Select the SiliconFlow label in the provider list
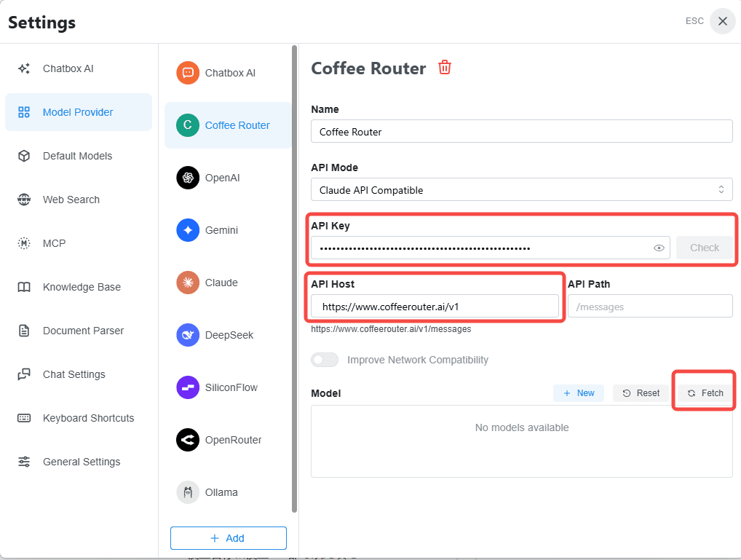The width and height of the screenshot is (741, 560). click(x=231, y=388)
